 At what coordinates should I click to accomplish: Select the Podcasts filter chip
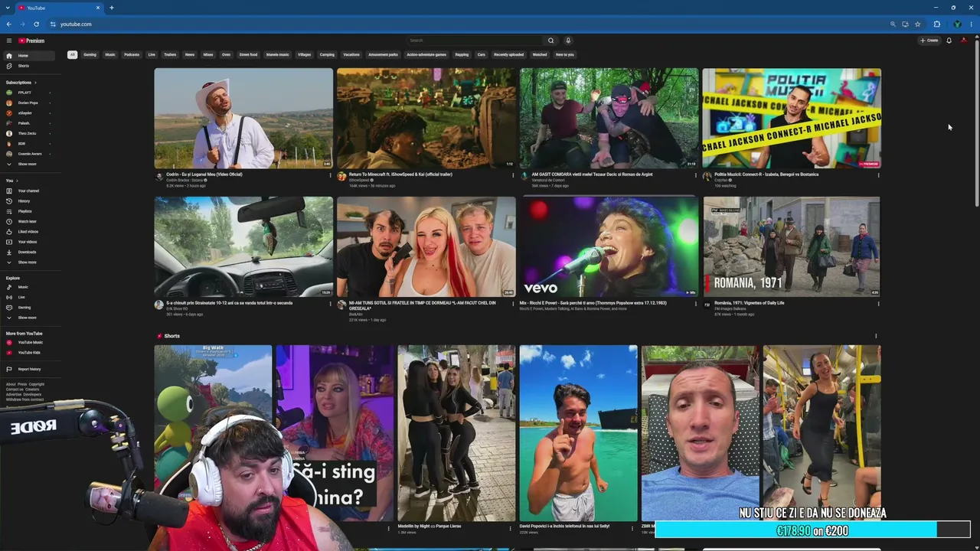click(x=132, y=54)
